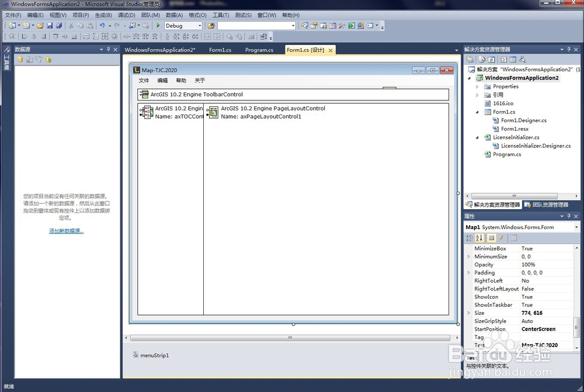Expand the Size property
The width and height of the screenshot is (584, 392).
(x=469, y=313)
